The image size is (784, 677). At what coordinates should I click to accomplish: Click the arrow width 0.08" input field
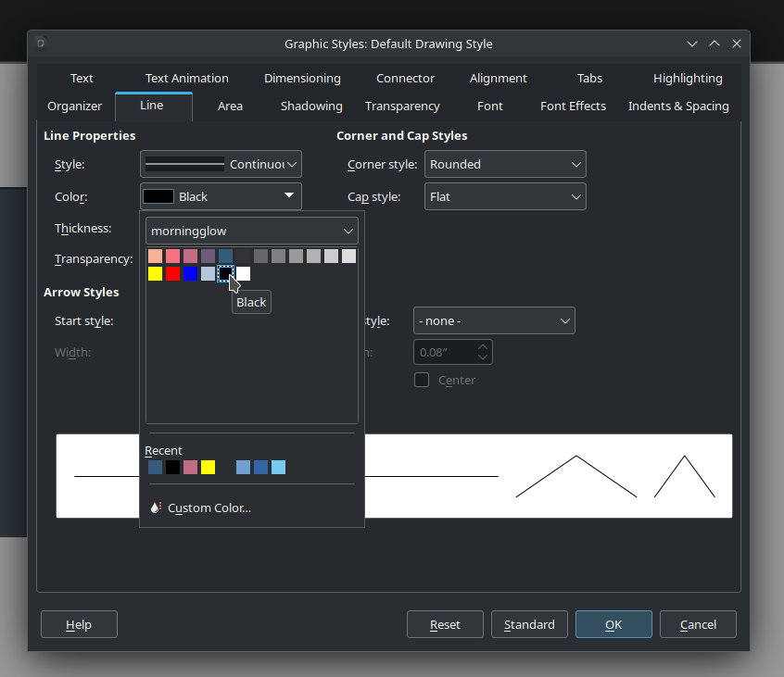[x=443, y=352]
